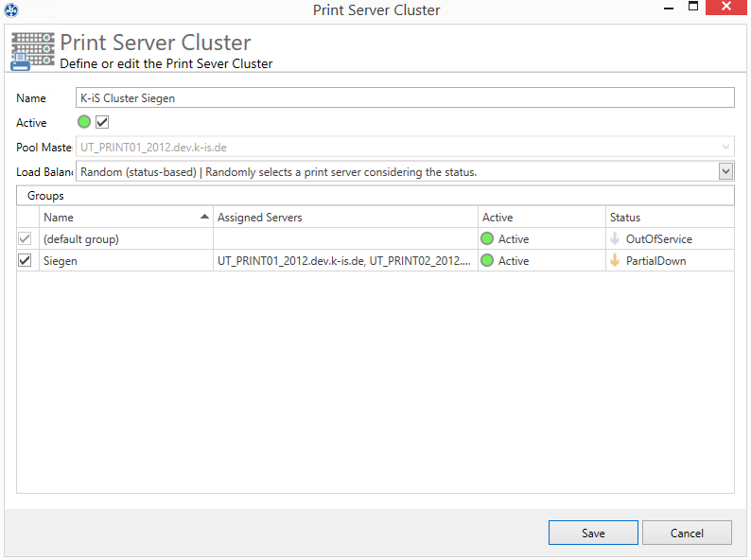Image resolution: width=751 pixels, height=560 pixels.
Task: Click the orange PartialDown arrow icon
Action: pyautogui.click(x=615, y=260)
